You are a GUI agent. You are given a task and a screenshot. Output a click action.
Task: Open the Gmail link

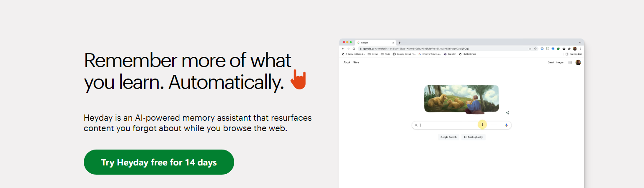pyautogui.click(x=550, y=62)
